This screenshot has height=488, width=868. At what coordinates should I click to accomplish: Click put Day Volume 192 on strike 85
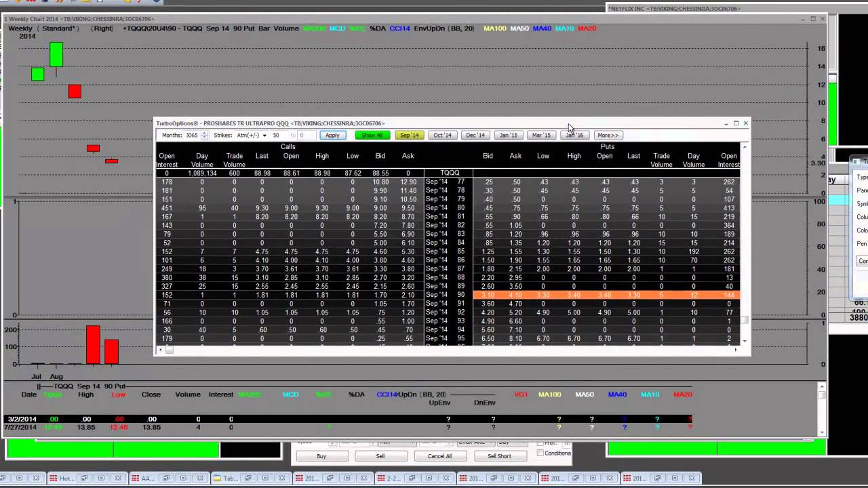click(x=694, y=251)
